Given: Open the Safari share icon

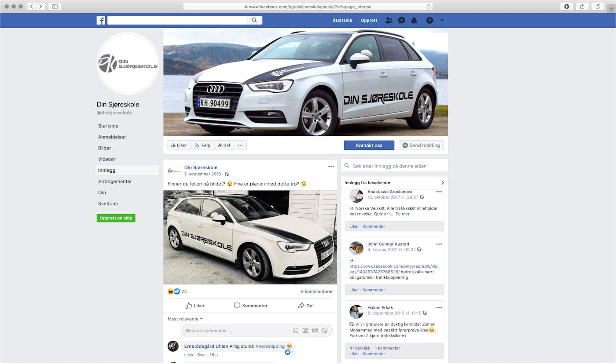Looking at the screenshot, I should click(x=583, y=6).
